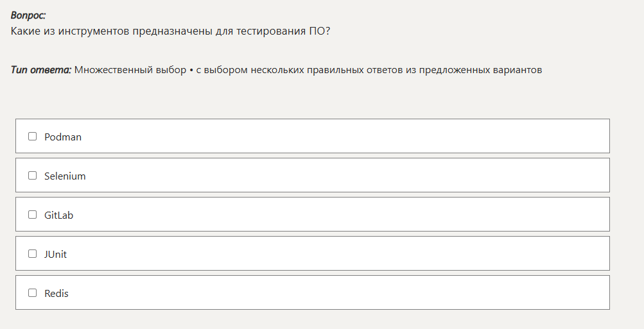
Task: Click the Redis option label
Action: click(x=57, y=294)
